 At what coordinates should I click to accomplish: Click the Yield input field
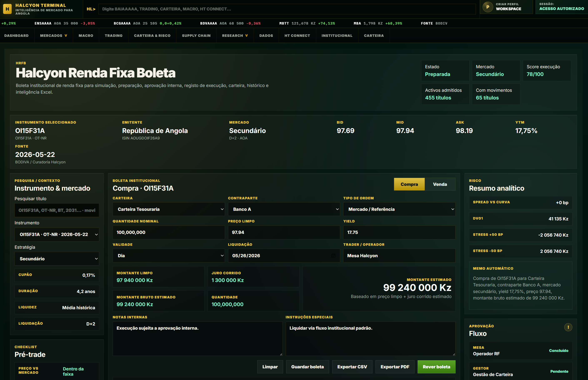399,232
